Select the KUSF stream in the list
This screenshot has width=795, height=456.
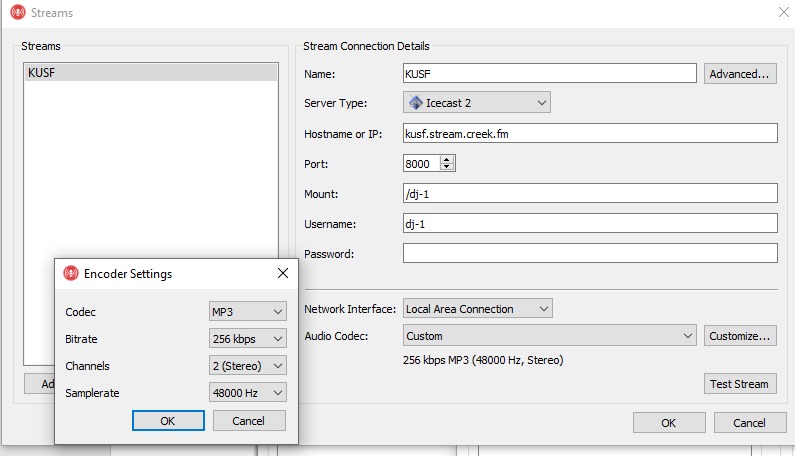click(x=151, y=73)
